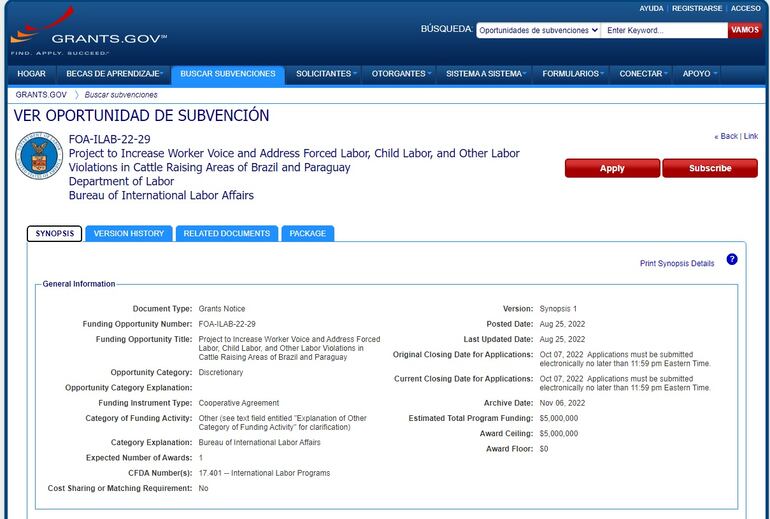
Task: Click the Bureau of International Labor Affairs heading
Action: pyautogui.click(x=161, y=195)
